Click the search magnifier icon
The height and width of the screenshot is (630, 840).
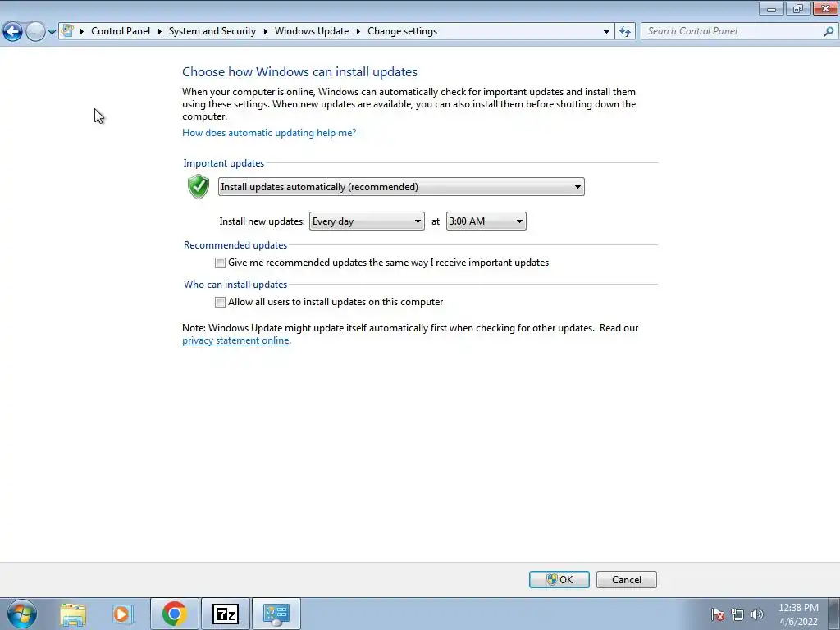(x=829, y=31)
